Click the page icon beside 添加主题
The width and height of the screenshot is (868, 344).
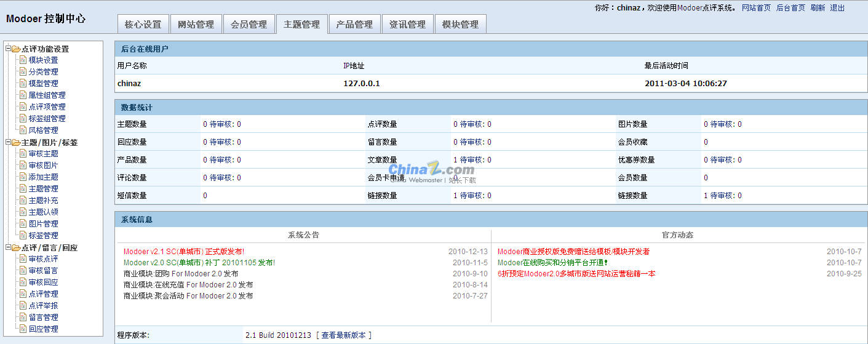23,177
